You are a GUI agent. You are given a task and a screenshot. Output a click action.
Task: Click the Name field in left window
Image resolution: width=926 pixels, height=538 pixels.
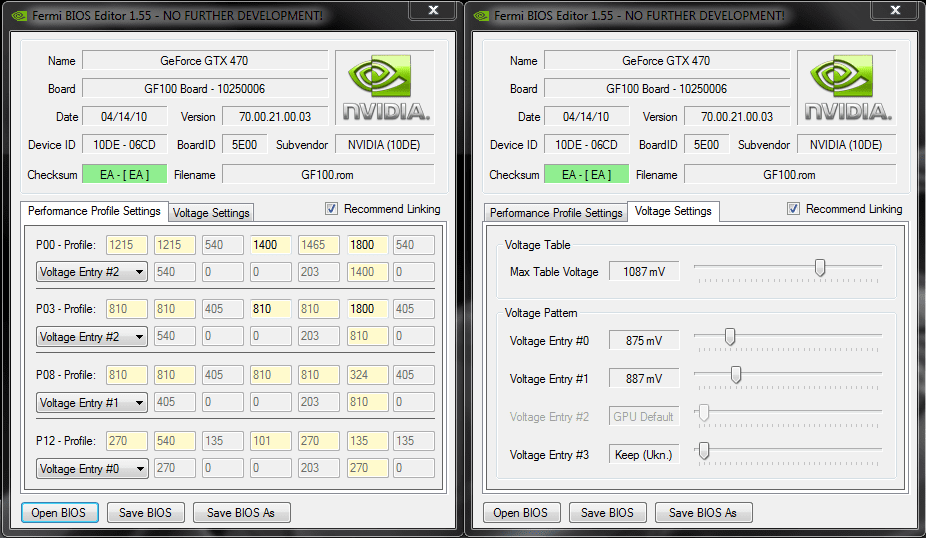205,61
